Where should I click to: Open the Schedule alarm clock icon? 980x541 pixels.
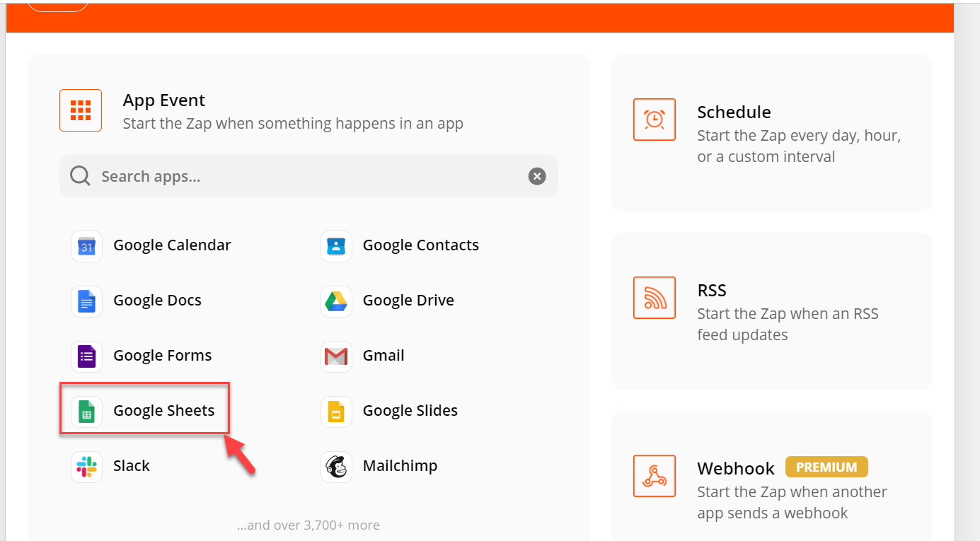tap(655, 120)
